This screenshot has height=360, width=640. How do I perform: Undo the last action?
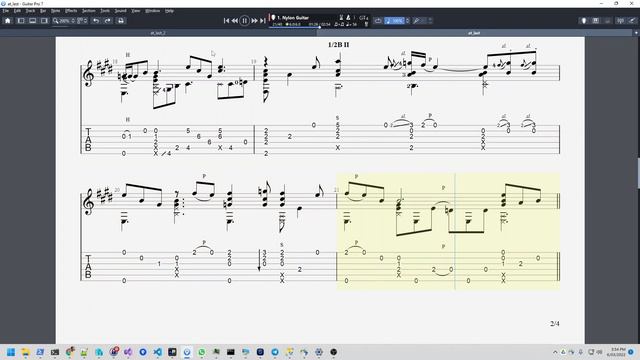pos(96,21)
